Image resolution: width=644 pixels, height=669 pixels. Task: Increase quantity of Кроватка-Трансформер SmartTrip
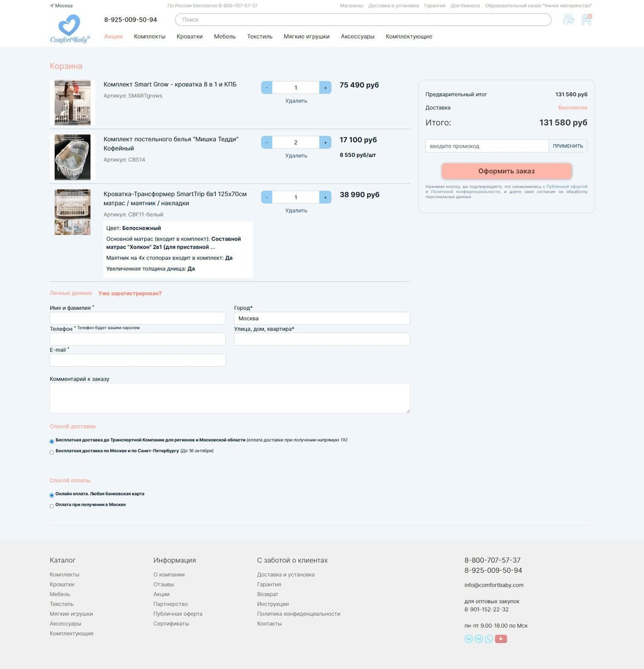pos(325,197)
